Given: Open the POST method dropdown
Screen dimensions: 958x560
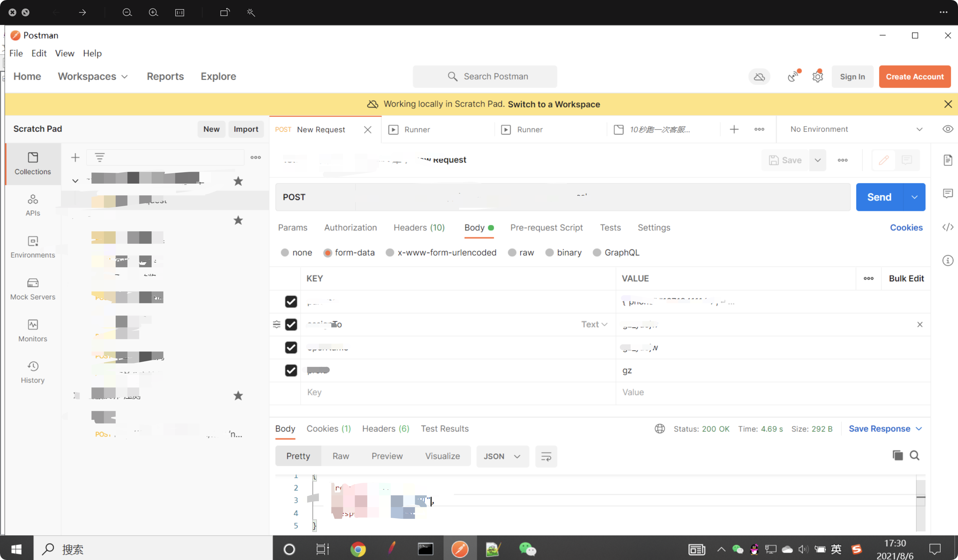Looking at the screenshot, I should click(x=316, y=197).
